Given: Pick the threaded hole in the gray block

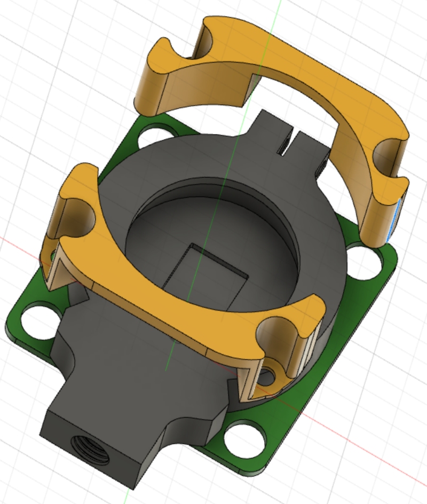Looking at the screenshot, I should (x=91, y=450).
